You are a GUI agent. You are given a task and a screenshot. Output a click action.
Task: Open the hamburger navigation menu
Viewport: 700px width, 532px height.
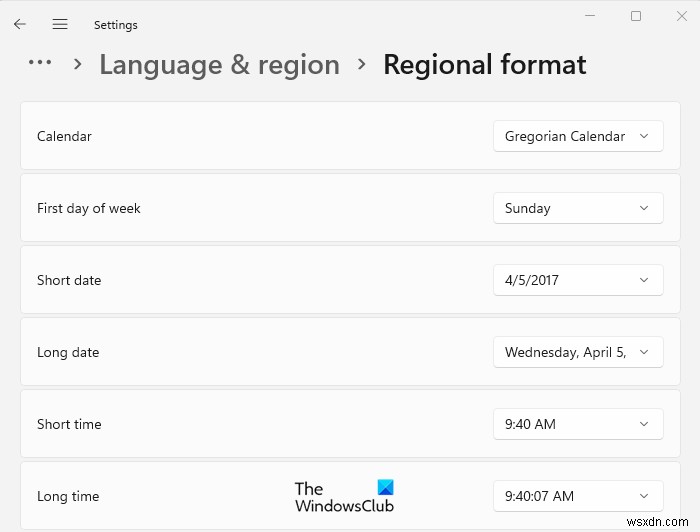[x=60, y=24]
